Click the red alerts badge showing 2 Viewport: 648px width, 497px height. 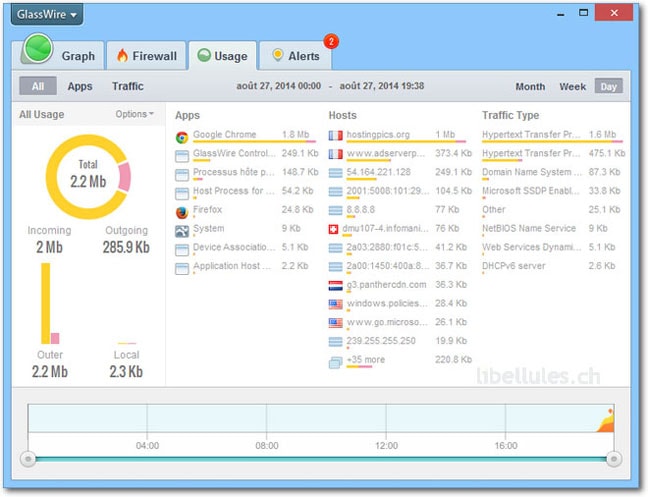331,41
